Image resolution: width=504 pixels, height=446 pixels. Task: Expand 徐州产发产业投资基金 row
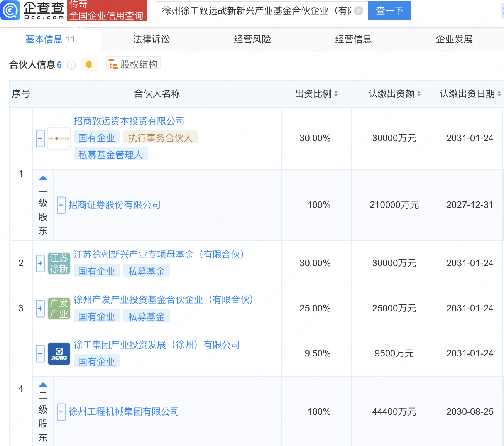point(41,309)
